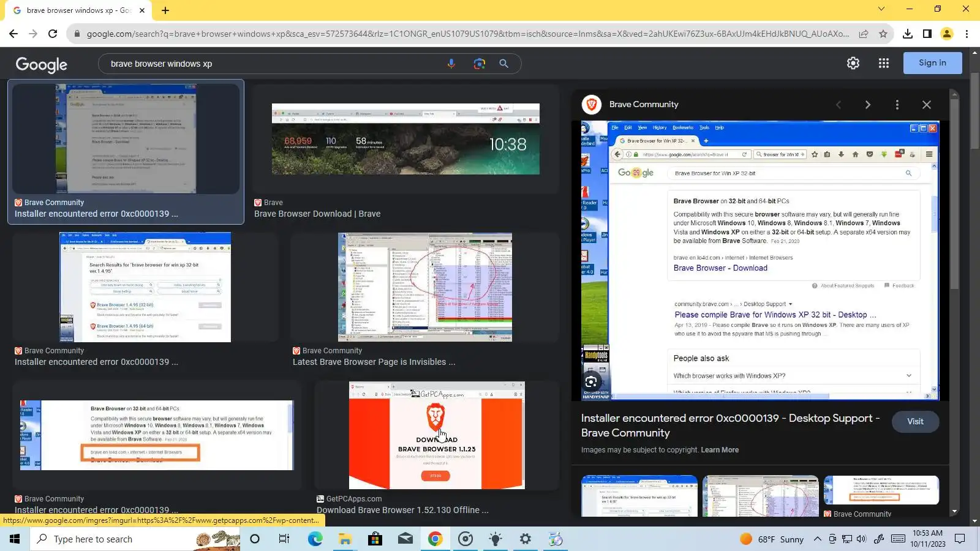Focus the Chrome address bar URL
This screenshot has height=551, width=980.
coord(467,34)
